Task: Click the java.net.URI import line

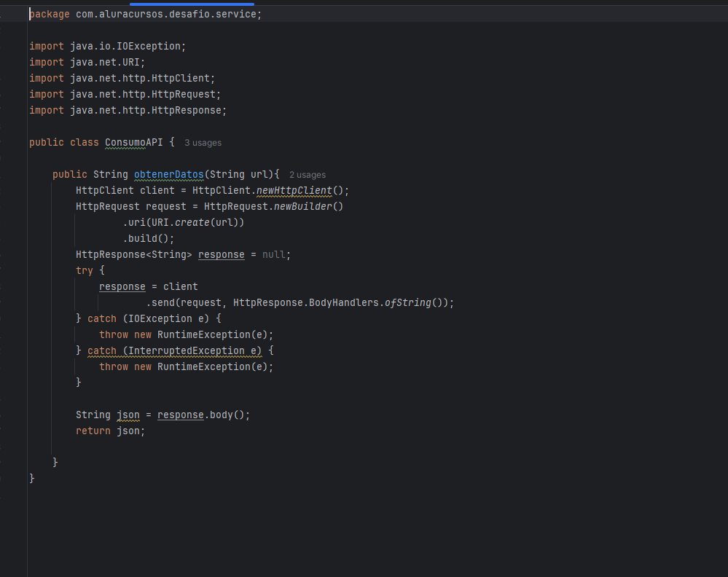Action: point(87,62)
